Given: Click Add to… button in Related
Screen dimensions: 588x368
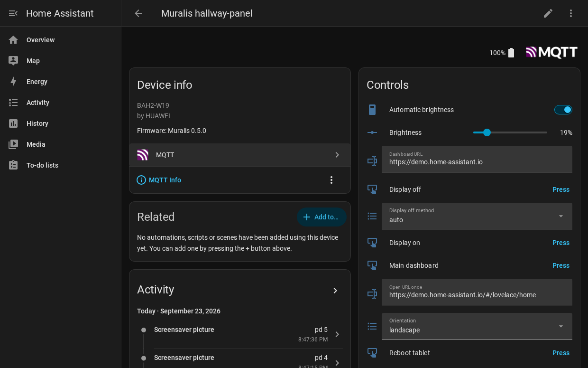Looking at the screenshot, I should 322,217.
